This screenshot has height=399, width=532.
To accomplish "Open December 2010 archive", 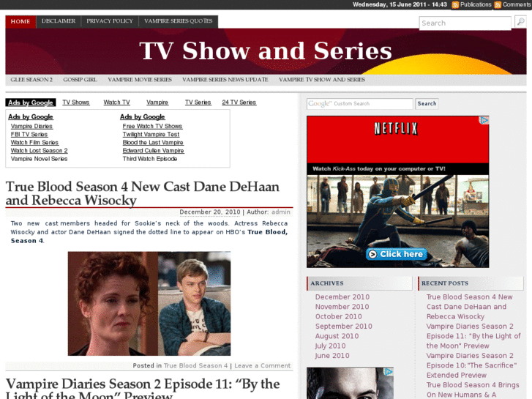I will point(342,297).
